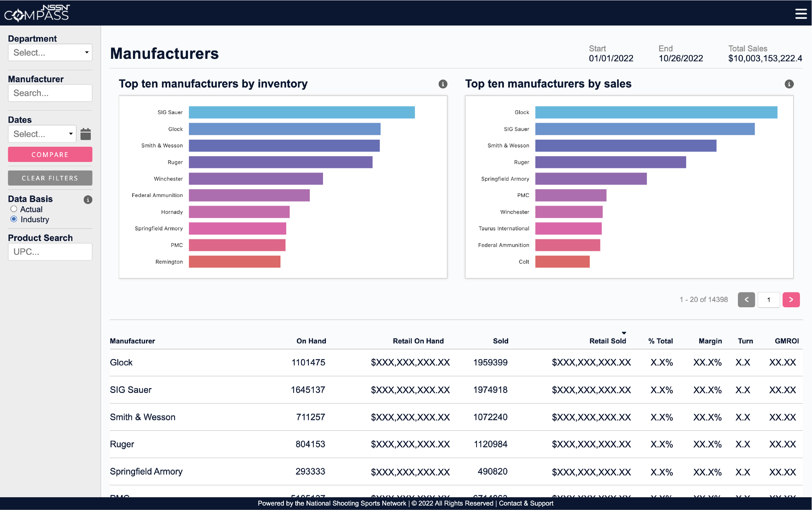This screenshot has width=812, height=510.
Task: Click the Manufacturers page heading
Action: coord(164,54)
